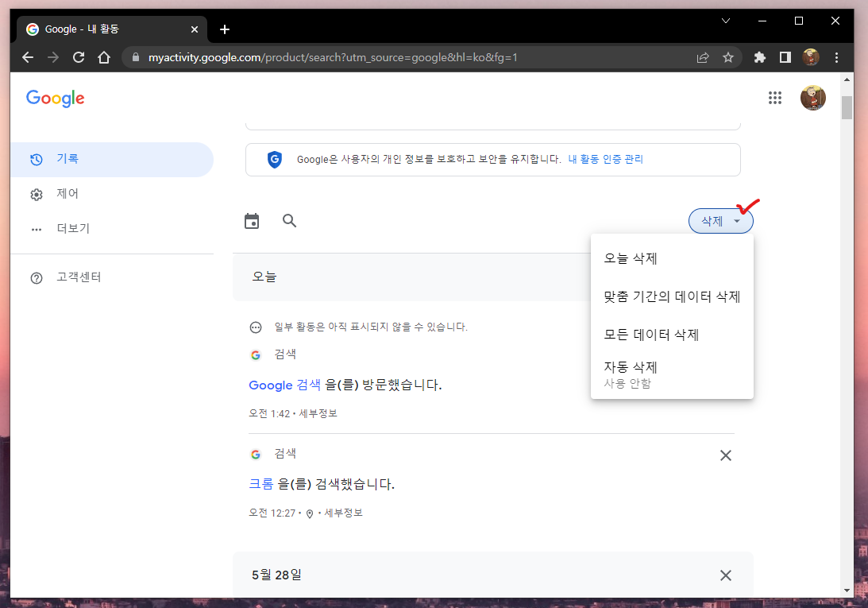The width and height of the screenshot is (868, 608).
Task: Search activity with magnifier icon
Action: coord(290,221)
